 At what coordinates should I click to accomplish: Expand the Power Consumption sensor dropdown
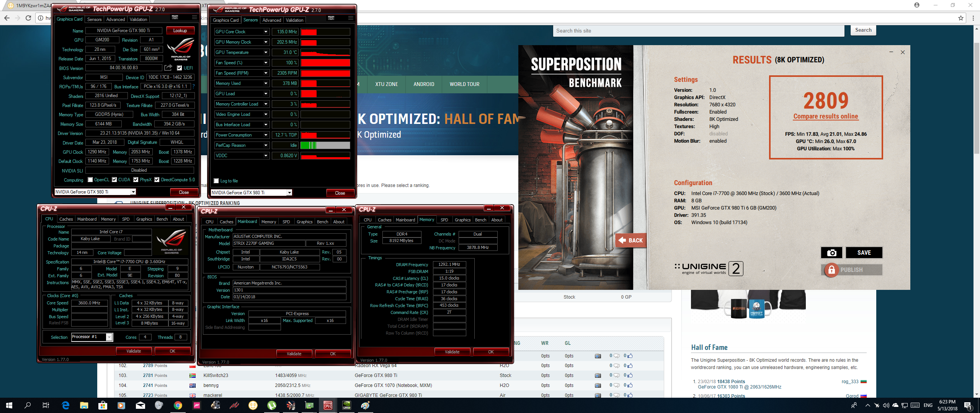click(x=266, y=135)
